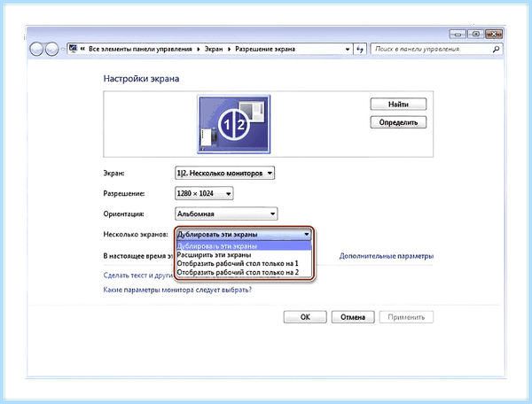The width and height of the screenshot is (532, 404).
Task: Choose 'Расширить эти экраны' option
Action: pos(244,255)
